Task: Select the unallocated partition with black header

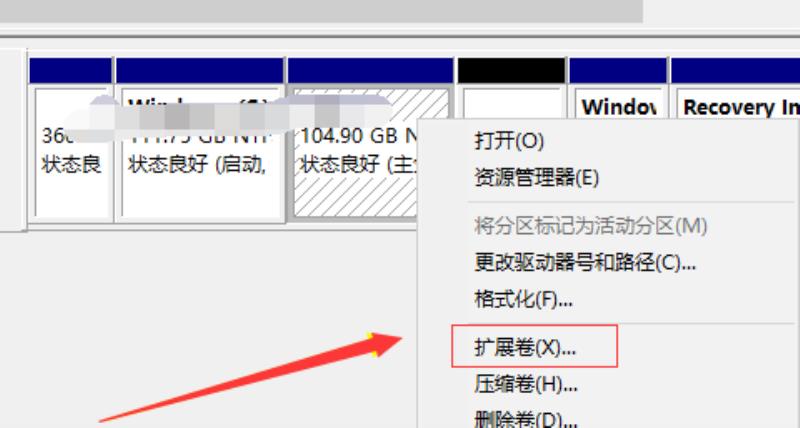Action: click(512, 102)
